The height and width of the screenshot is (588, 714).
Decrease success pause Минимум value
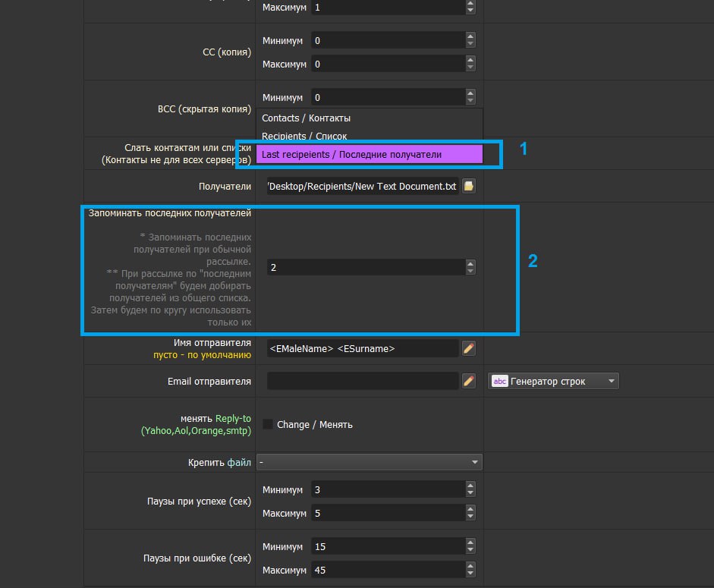[x=470, y=493]
